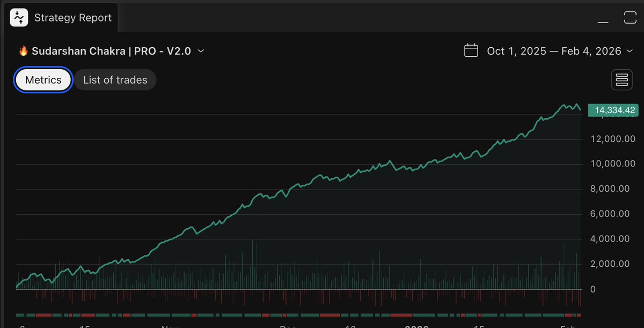Minimize the Strategy Report panel
The height and width of the screenshot is (328, 644).
pyautogui.click(x=603, y=21)
